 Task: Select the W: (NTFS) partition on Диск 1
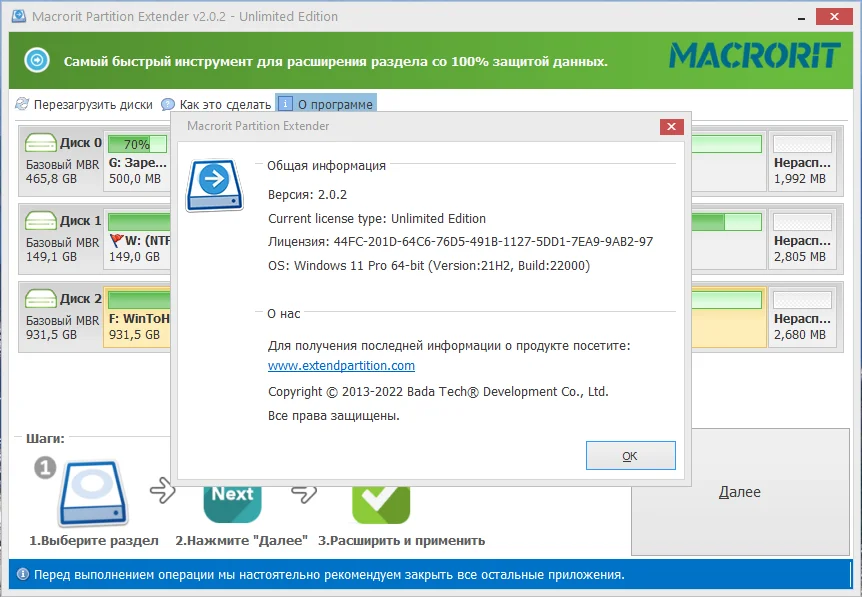137,237
